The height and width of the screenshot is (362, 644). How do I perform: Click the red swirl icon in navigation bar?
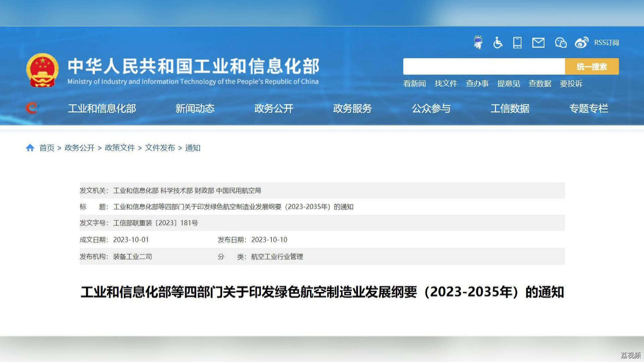[x=32, y=108]
